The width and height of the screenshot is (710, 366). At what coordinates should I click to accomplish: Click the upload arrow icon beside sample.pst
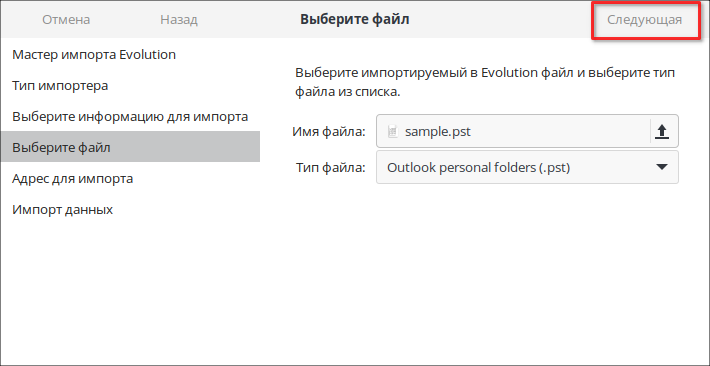(662, 131)
